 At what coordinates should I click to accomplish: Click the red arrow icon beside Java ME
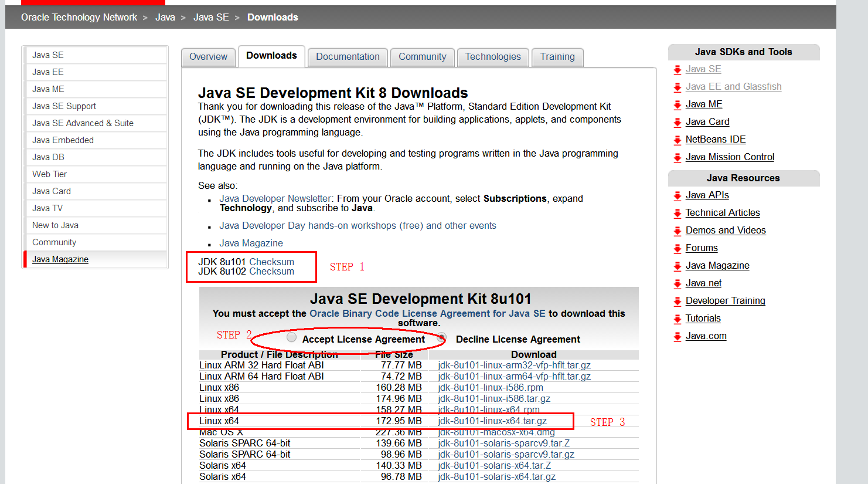click(x=678, y=105)
